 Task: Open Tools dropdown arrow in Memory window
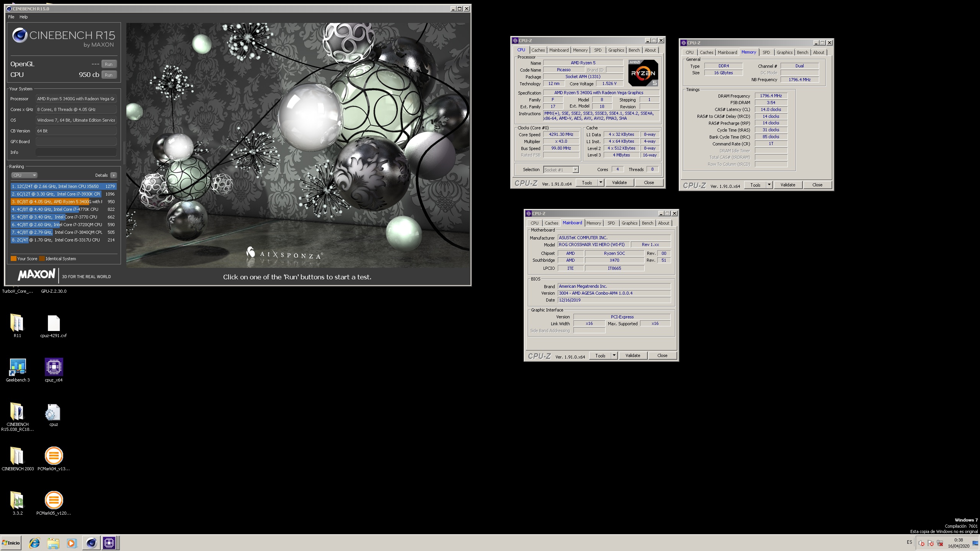pos(769,185)
